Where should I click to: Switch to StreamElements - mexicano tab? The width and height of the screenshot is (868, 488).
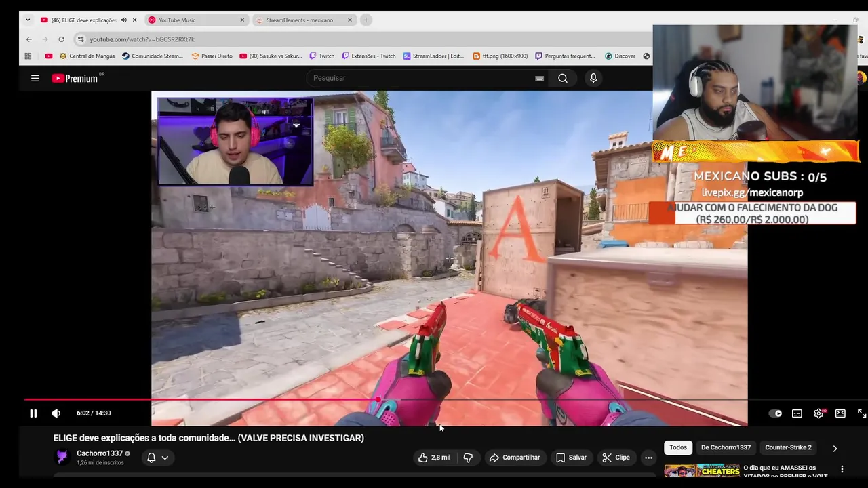[303, 20]
